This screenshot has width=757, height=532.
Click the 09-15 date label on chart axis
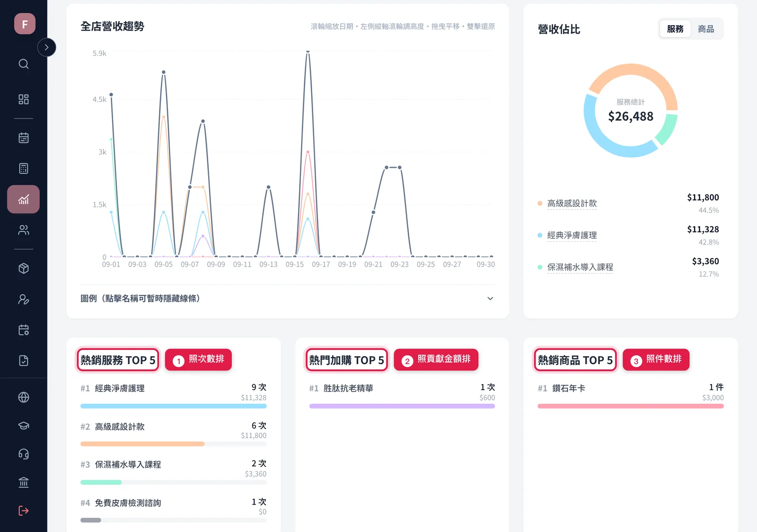pyautogui.click(x=294, y=264)
